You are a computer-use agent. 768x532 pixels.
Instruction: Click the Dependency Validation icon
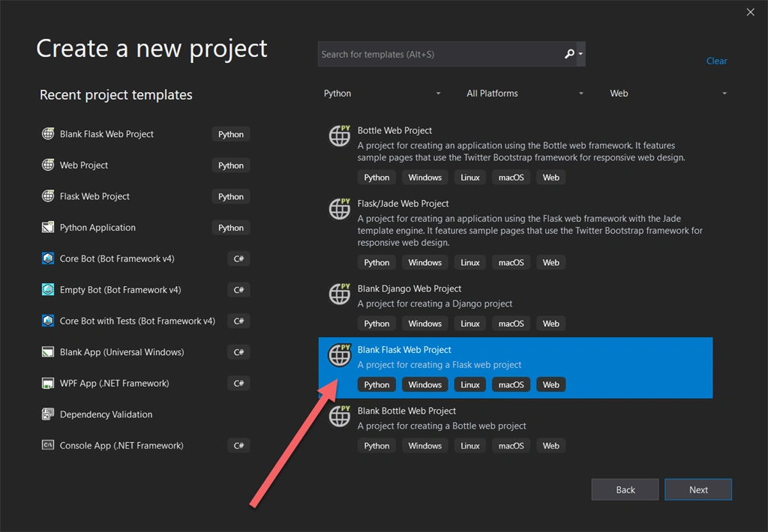[x=48, y=414]
